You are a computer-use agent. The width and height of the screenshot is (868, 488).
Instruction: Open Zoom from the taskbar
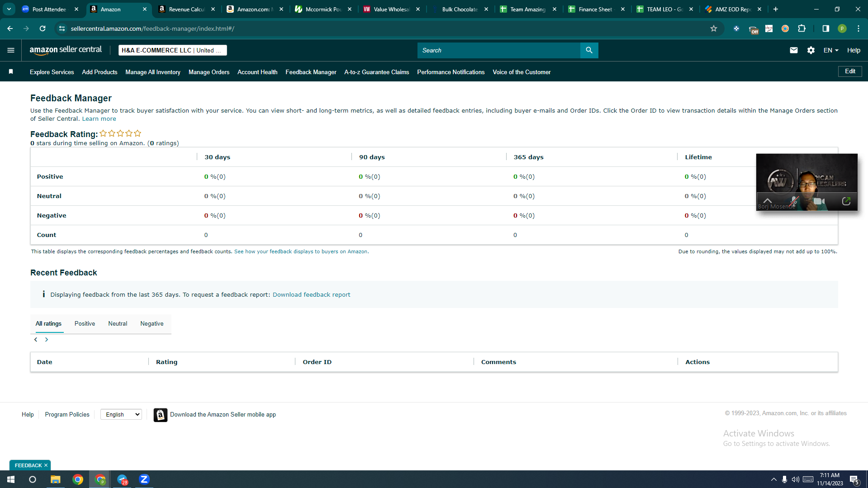pos(144,479)
